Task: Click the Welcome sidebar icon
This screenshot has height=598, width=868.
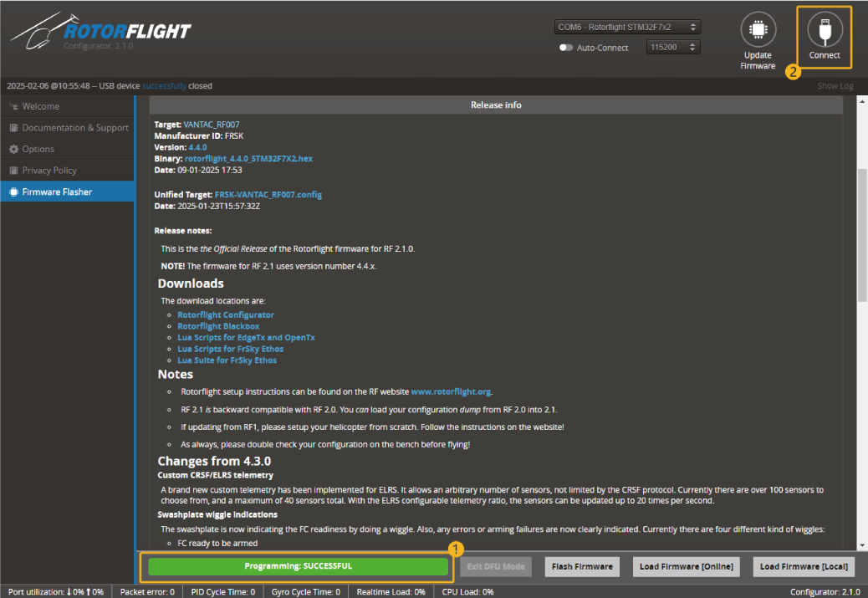Action: [x=13, y=107]
